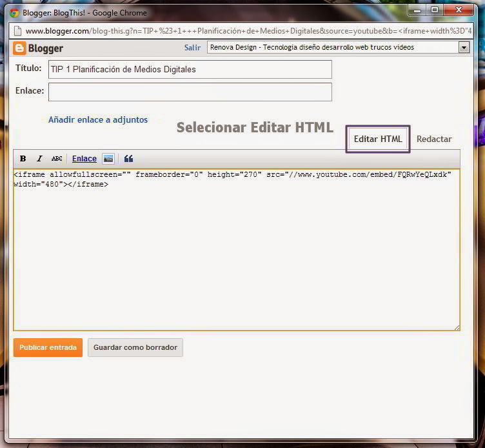Switch to the Redactar tab

click(434, 139)
